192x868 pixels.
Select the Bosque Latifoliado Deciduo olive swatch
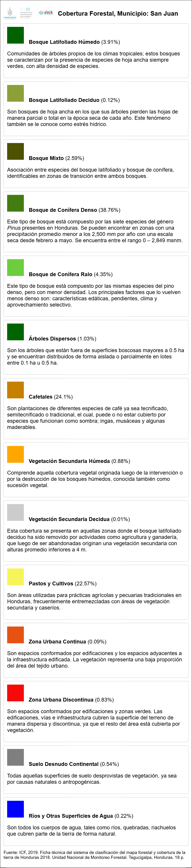(x=15, y=93)
